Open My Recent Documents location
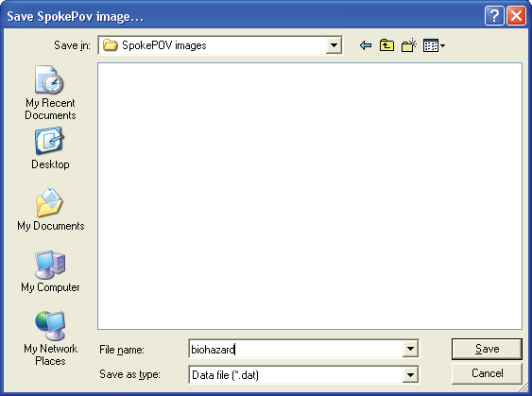532x396 pixels. coord(50,93)
